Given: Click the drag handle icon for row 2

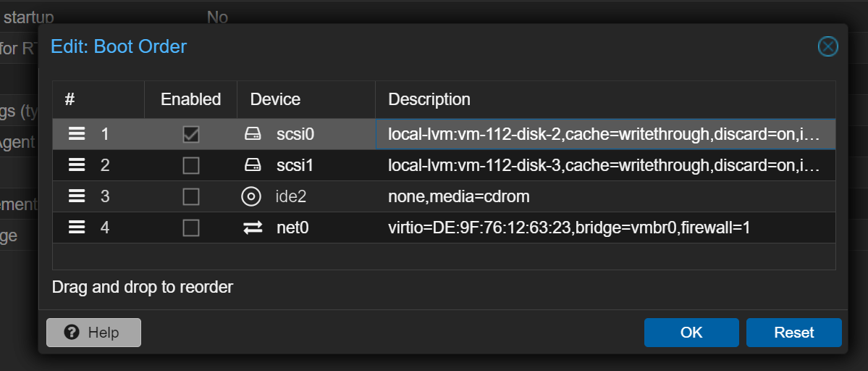Looking at the screenshot, I should coord(77,165).
